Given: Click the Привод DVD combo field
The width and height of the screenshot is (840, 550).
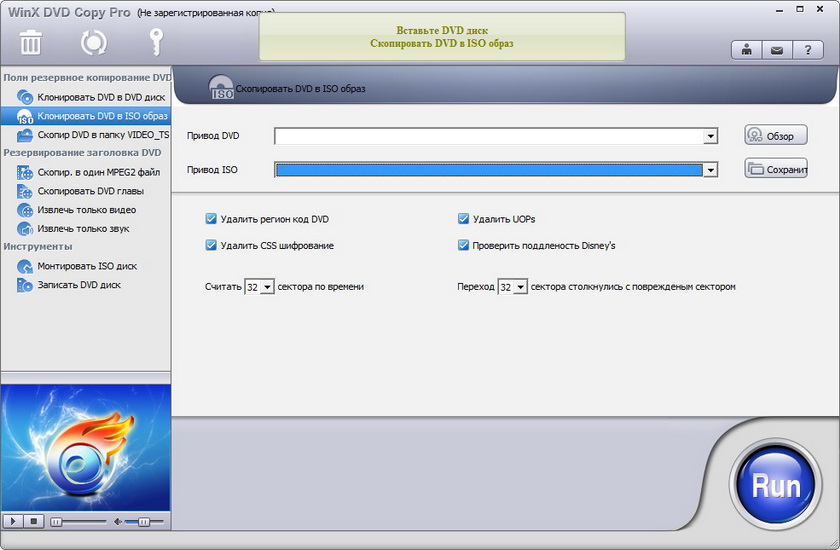Looking at the screenshot, I should click(496, 136).
